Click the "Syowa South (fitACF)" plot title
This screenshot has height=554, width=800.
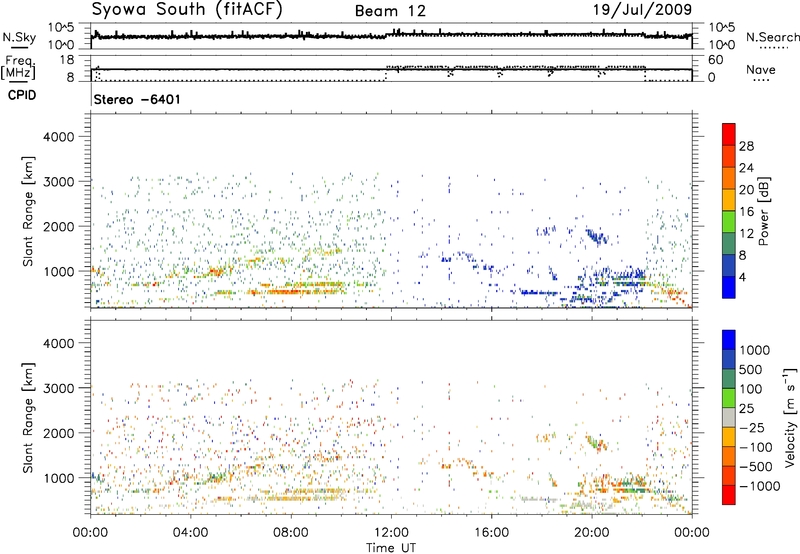point(187,9)
